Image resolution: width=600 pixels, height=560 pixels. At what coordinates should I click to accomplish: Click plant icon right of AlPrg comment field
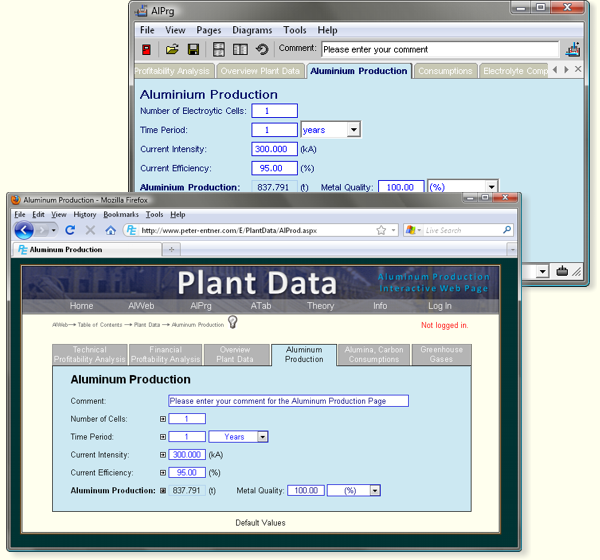pyautogui.click(x=573, y=49)
